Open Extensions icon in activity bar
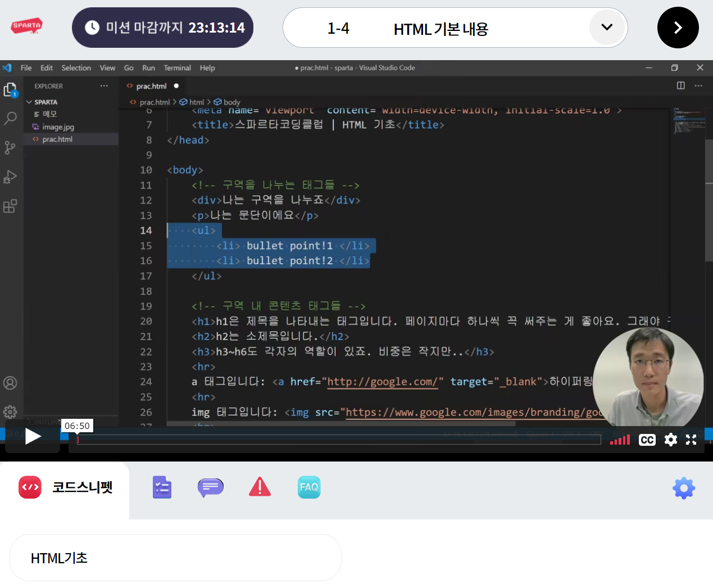 (x=10, y=206)
